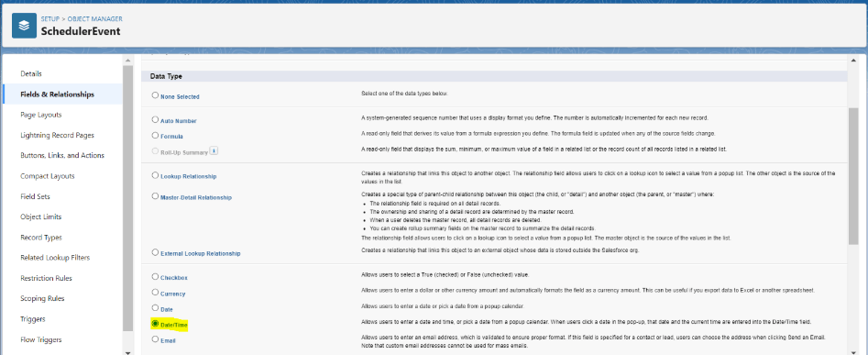Open Scoping Rules

coord(43,298)
